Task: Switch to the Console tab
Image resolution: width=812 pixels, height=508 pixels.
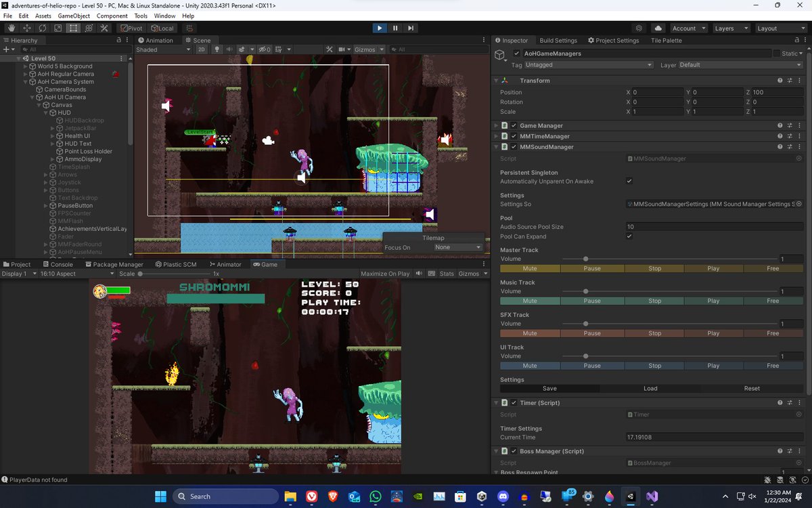Action: (x=57, y=264)
